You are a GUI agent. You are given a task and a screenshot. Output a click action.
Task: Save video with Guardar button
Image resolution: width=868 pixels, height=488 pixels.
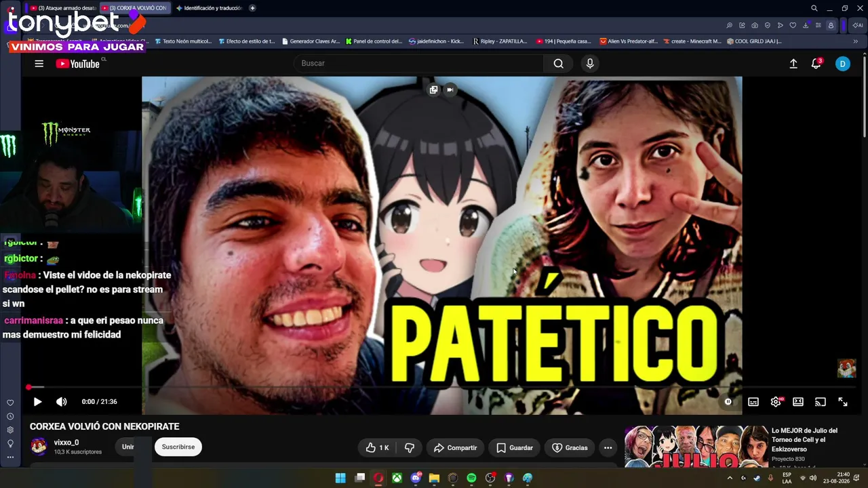click(x=514, y=447)
